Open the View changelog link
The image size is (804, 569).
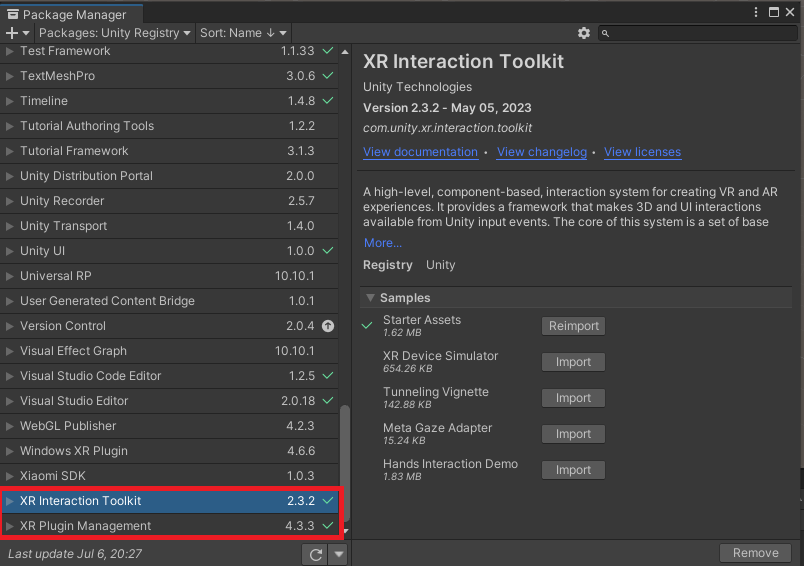click(x=542, y=152)
